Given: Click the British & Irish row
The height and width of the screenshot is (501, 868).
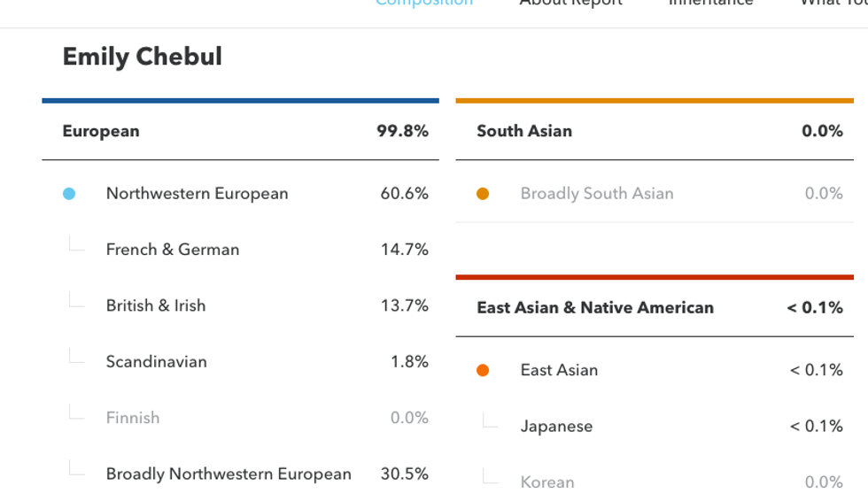Looking at the screenshot, I should [x=156, y=305].
